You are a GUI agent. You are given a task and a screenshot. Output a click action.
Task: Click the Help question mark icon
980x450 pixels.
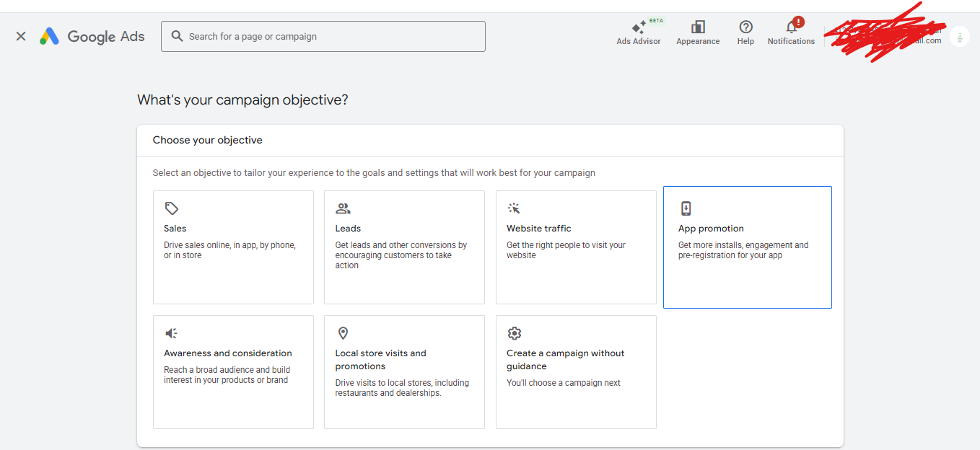tap(745, 27)
